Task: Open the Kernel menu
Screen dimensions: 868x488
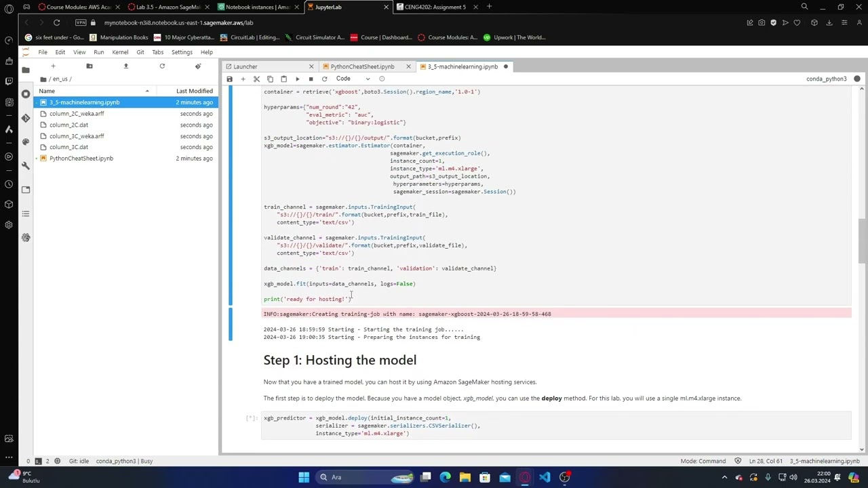Action: 120,52
